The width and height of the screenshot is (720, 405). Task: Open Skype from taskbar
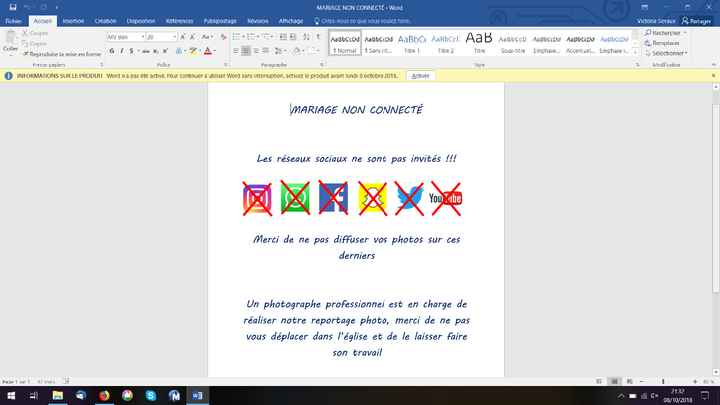pyautogui.click(x=151, y=395)
